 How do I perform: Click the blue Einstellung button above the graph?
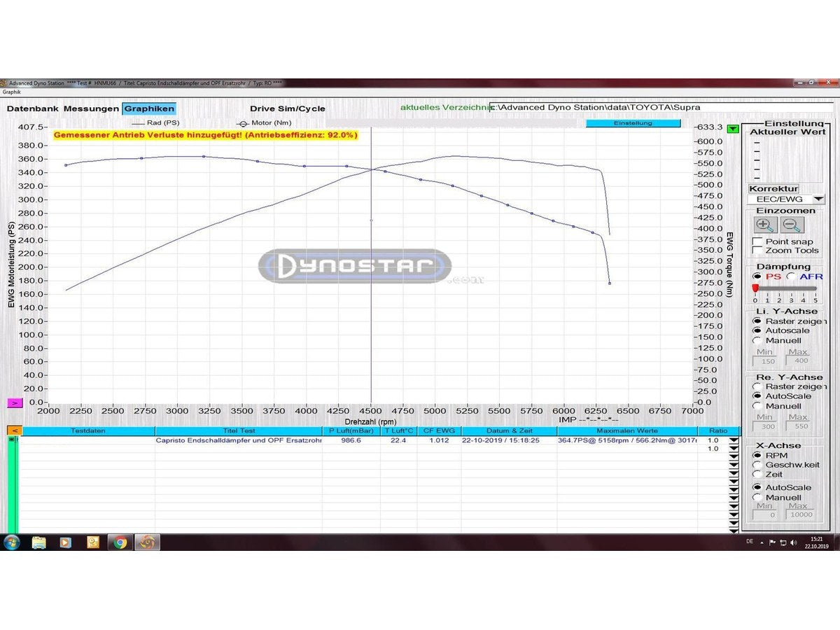[633, 123]
